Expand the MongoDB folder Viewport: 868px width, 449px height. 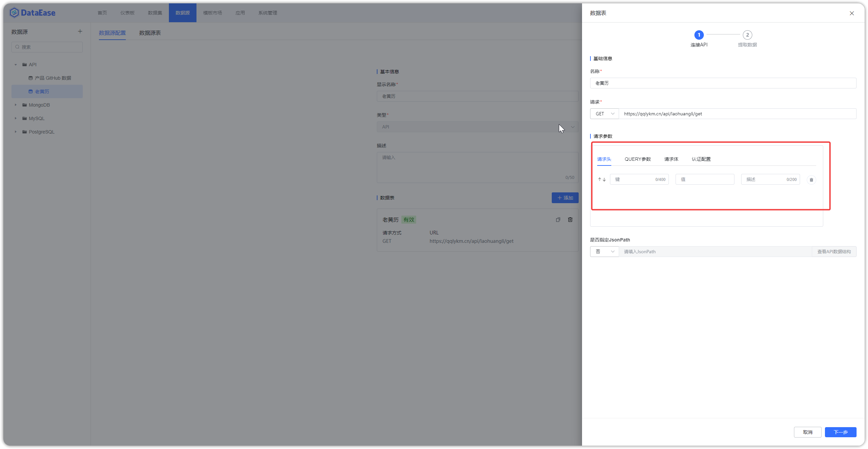(15, 105)
